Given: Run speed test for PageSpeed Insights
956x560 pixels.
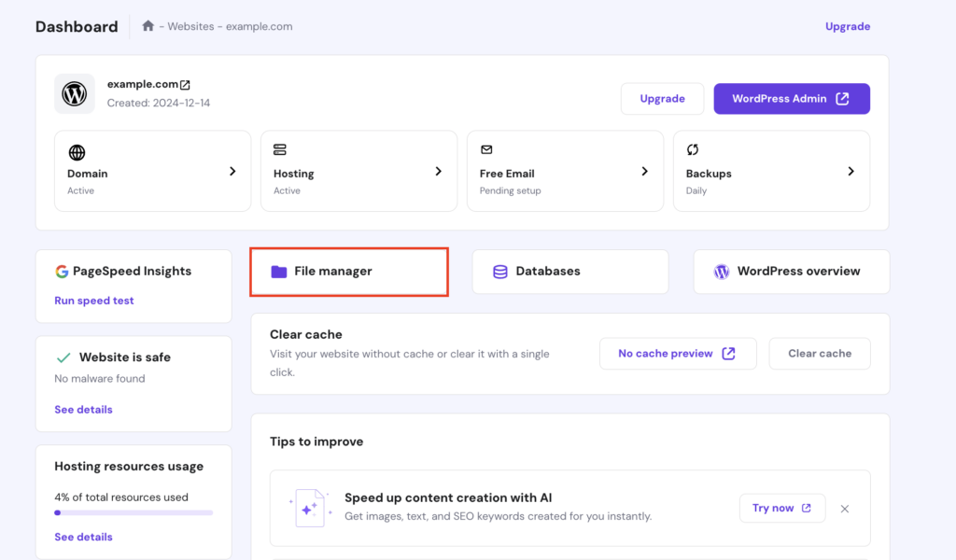Looking at the screenshot, I should pos(93,301).
